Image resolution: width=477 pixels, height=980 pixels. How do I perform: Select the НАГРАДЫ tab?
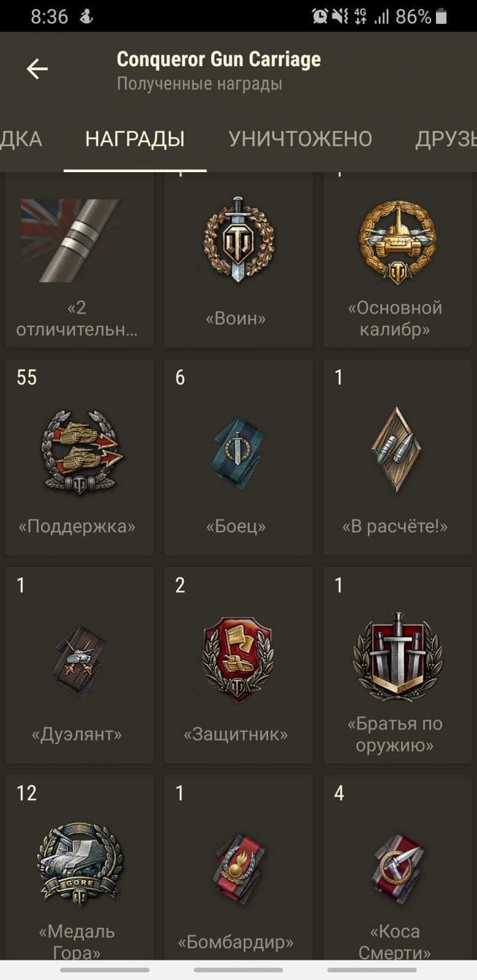(135, 139)
